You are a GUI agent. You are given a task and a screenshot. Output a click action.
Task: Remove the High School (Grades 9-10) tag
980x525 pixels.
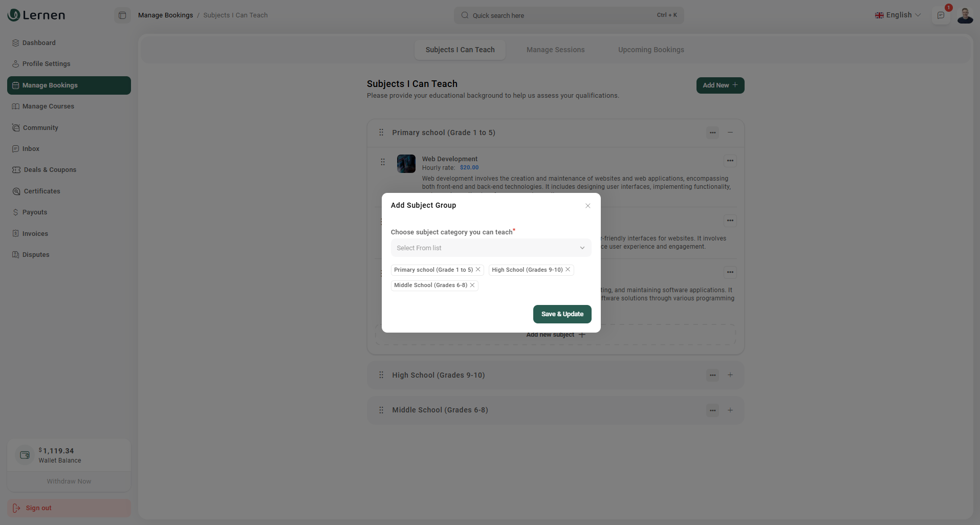click(x=568, y=270)
